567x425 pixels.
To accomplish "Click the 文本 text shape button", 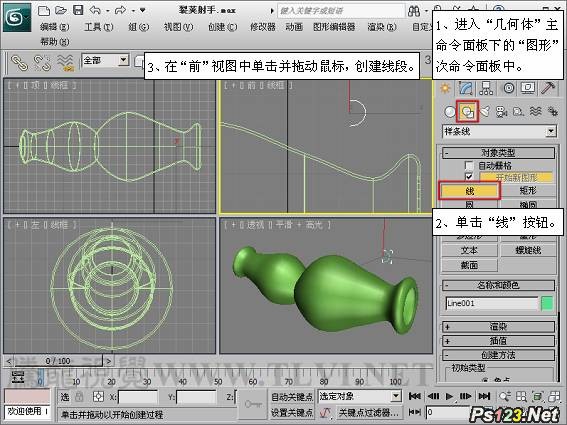I will (x=469, y=250).
